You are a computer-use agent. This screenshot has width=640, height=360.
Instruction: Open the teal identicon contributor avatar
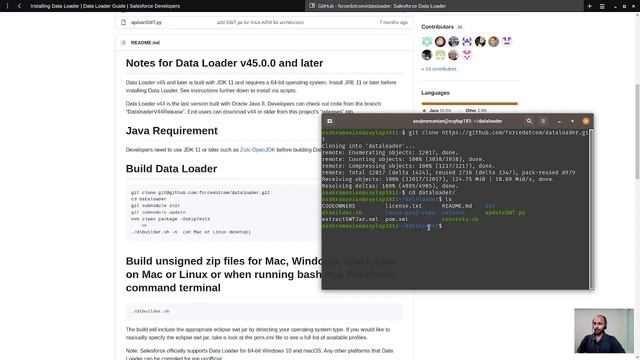pos(427,41)
